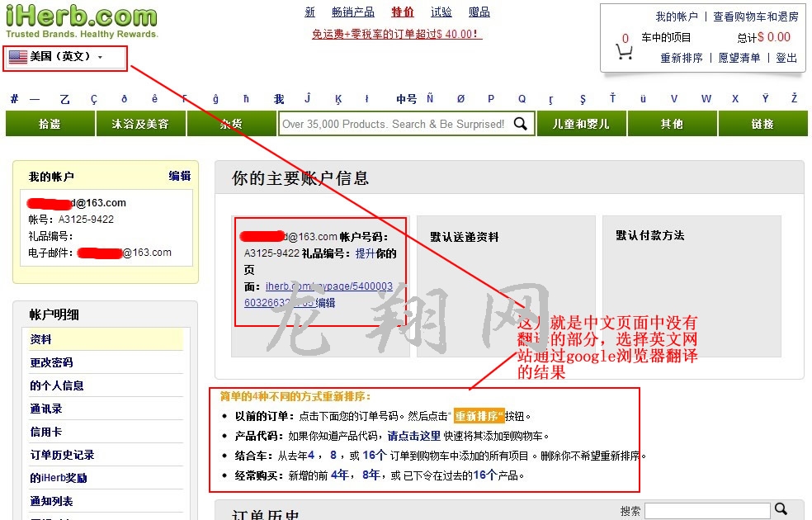Select the 拾遗 category tab
The width and height of the screenshot is (812, 520).
(50, 124)
